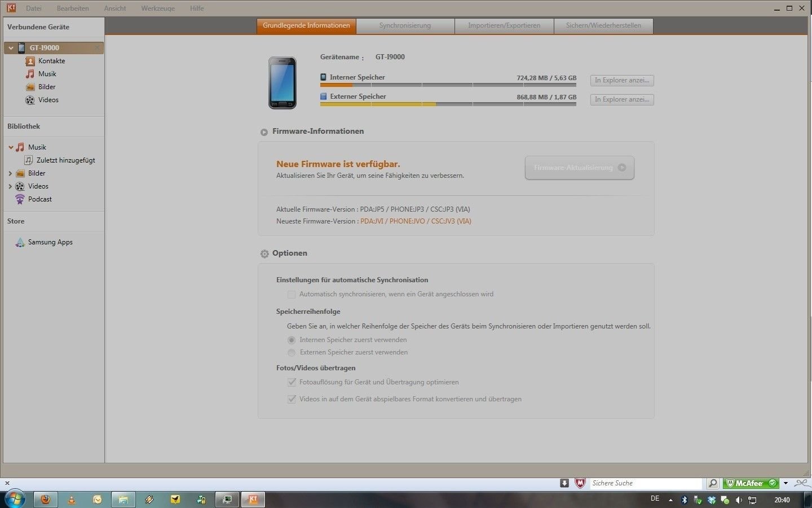The width and height of the screenshot is (812, 508).
Task: Click the Externer Speicher usage bar
Action: (448, 104)
